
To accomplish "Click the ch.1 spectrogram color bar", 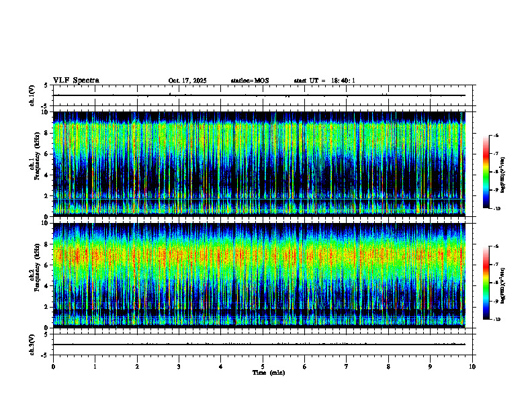I will 486,172.
